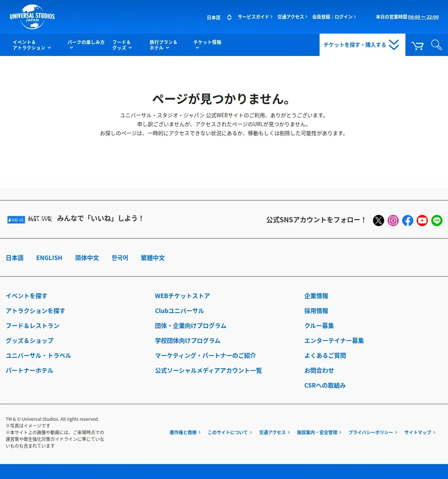448x479 pixels.
Task: Click today's hours 08:00～22:00 link
Action: point(423,17)
